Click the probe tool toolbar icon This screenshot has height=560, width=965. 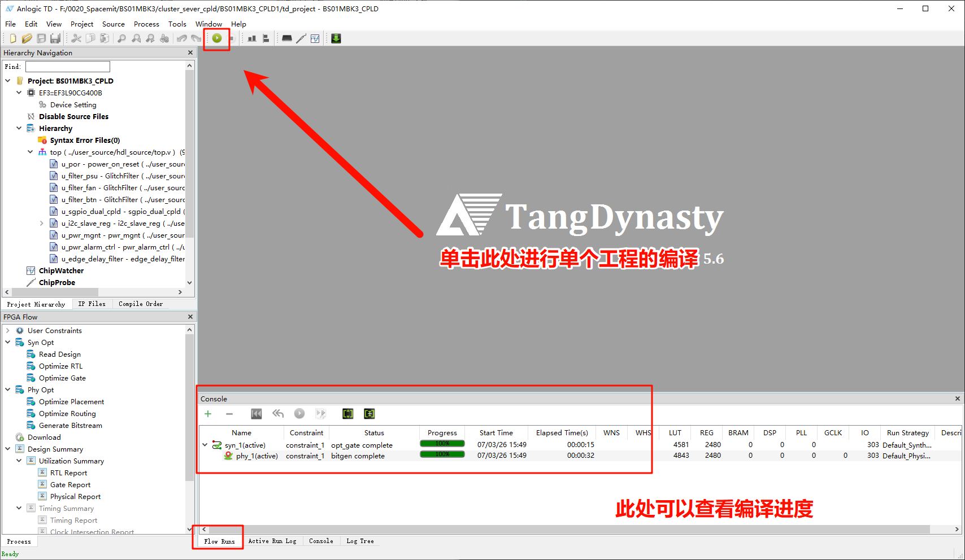click(x=301, y=38)
